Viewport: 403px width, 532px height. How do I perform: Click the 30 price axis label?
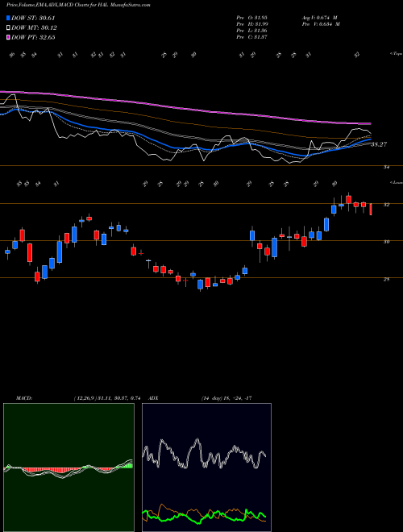[386, 242]
